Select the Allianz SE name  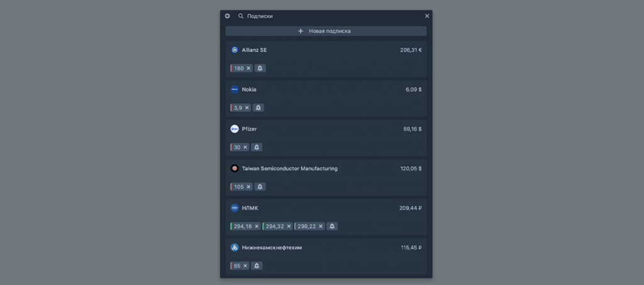(254, 50)
